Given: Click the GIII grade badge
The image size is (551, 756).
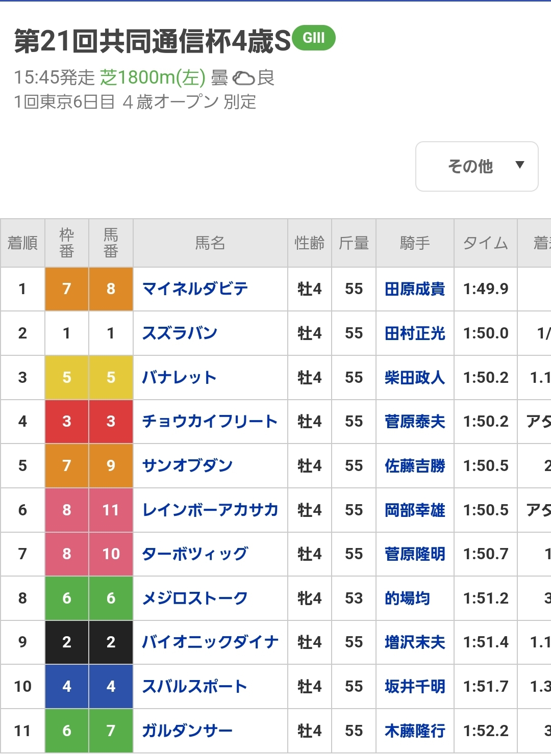Looking at the screenshot, I should click(314, 38).
